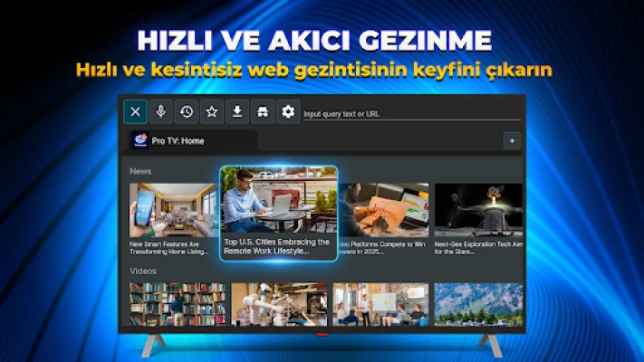Viewport: 644px width, 362px height.
Task: Open settings gear icon
Action: [x=288, y=111]
